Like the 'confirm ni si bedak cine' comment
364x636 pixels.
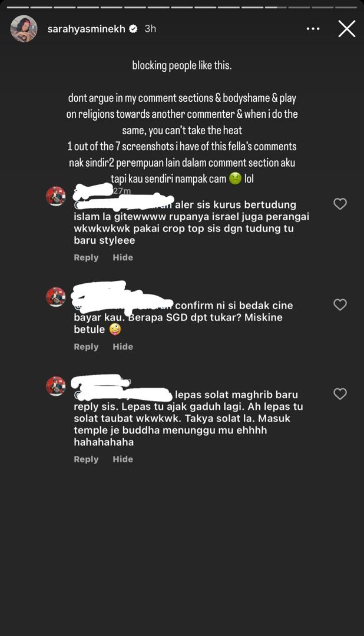pyautogui.click(x=340, y=304)
